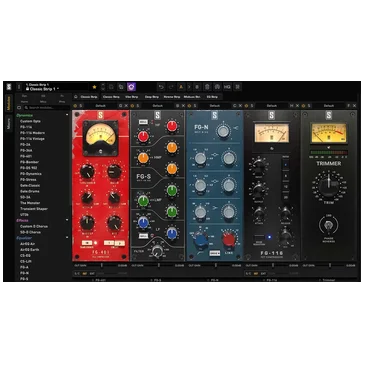Click the copy preset icon
The height and width of the screenshot is (365, 365).
click(121, 87)
